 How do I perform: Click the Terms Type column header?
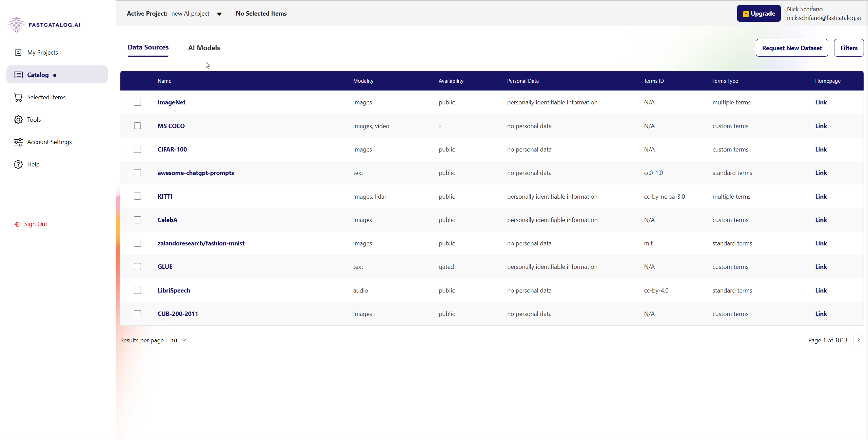[725, 81]
